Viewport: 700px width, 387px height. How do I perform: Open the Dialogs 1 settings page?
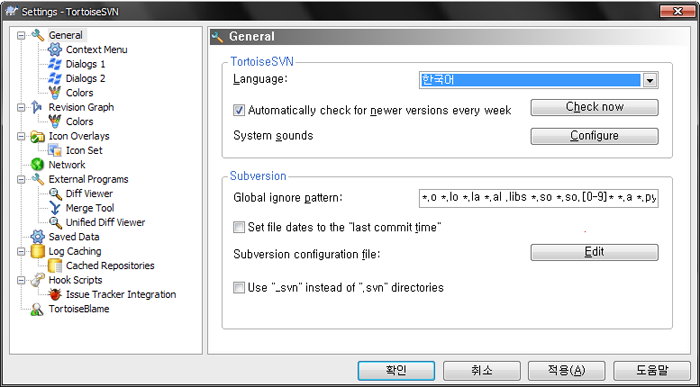click(85, 64)
